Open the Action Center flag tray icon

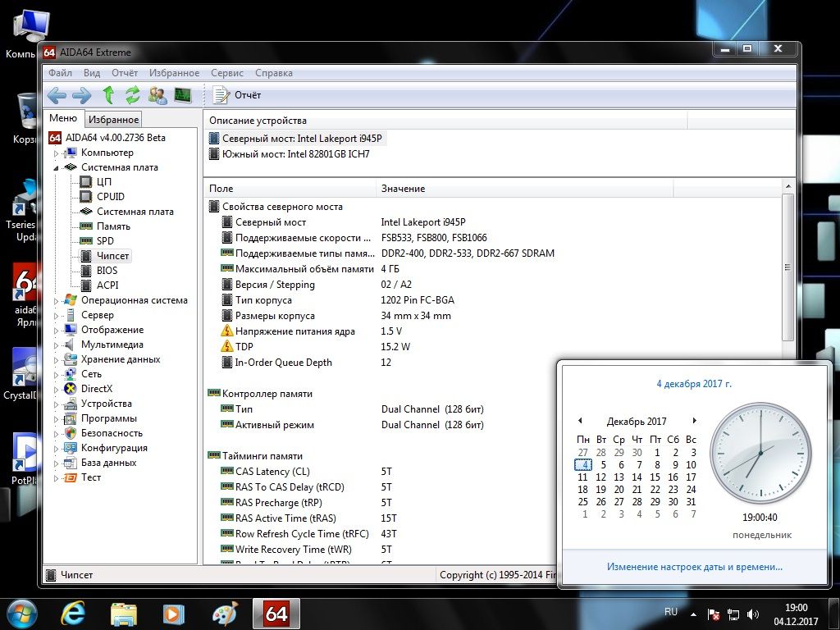tap(713, 614)
